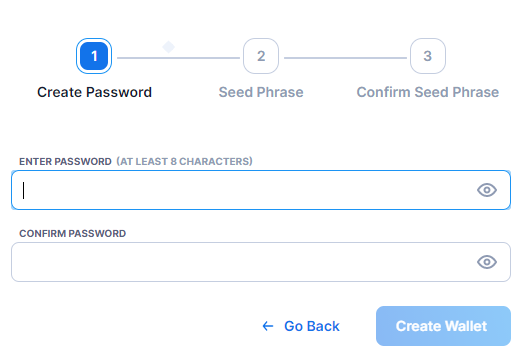
Task: Click the "At least 8 characters" hint
Action: (x=184, y=161)
